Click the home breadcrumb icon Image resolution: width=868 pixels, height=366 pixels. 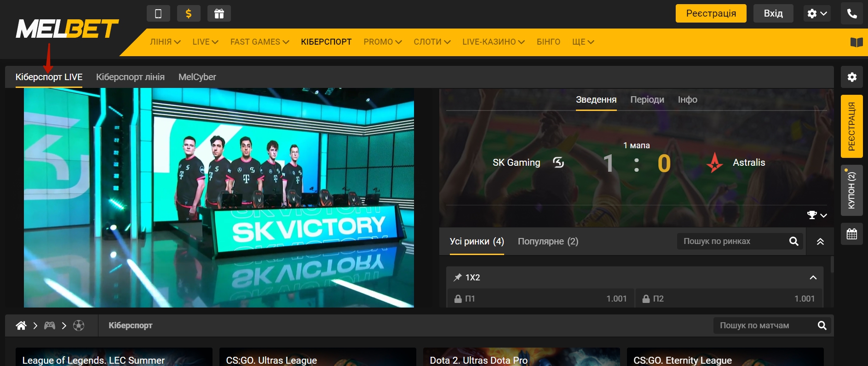pos(21,325)
